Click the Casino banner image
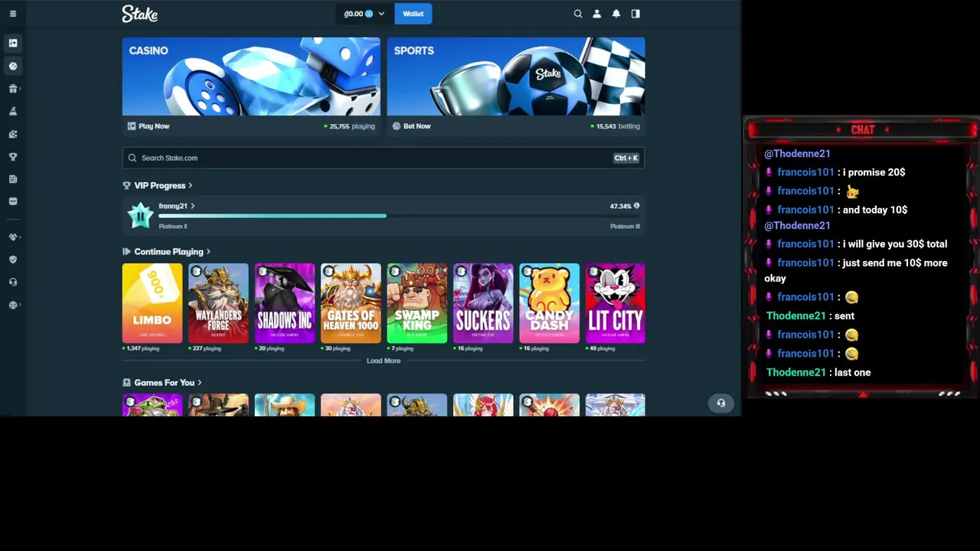Image resolution: width=980 pixels, height=551 pixels. 251,77
